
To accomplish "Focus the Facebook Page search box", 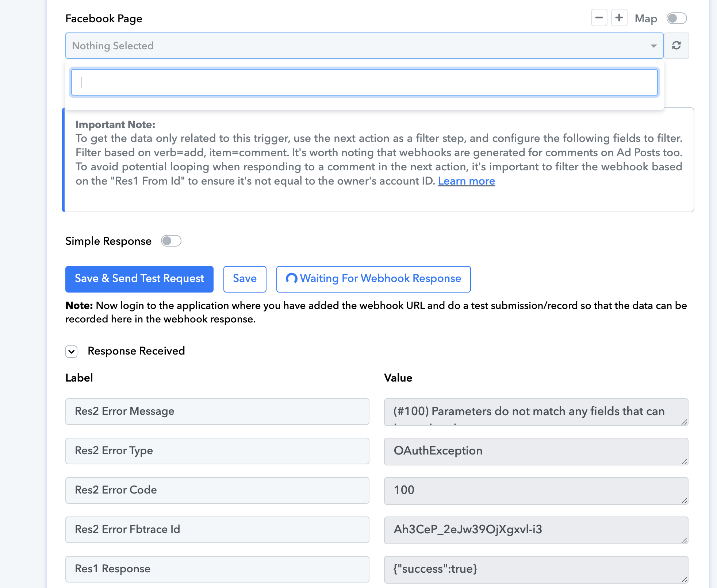I will 364,82.
